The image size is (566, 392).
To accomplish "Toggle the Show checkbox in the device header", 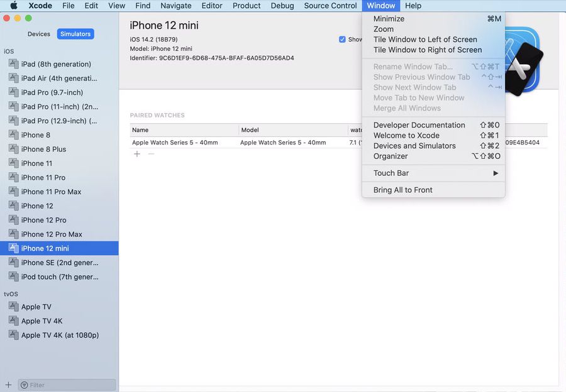I will (342, 40).
